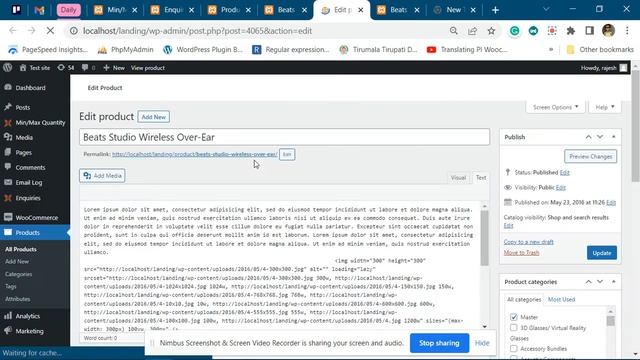This screenshot has width=640, height=360.
Task: Click Stop sharing button
Action: tap(439, 343)
